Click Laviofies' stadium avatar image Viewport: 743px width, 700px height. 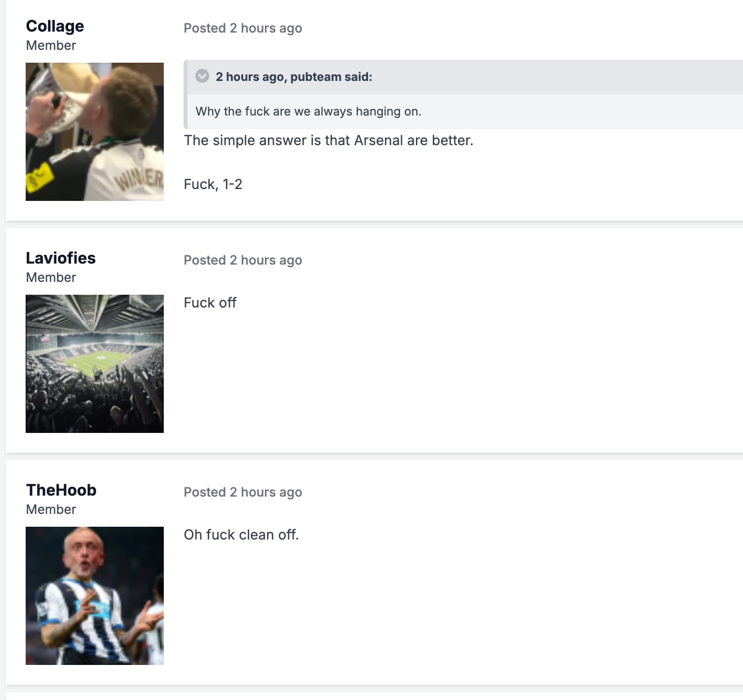(x=95, y=364)
